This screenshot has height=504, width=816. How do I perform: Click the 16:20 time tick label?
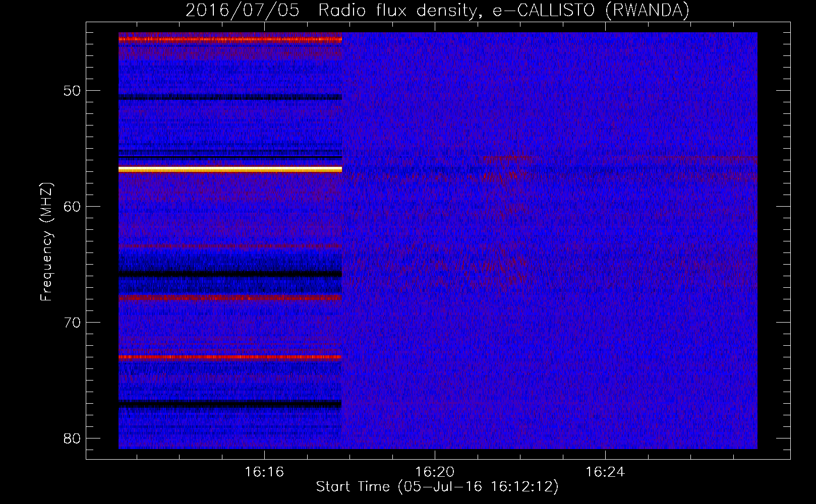pos(434,472)
